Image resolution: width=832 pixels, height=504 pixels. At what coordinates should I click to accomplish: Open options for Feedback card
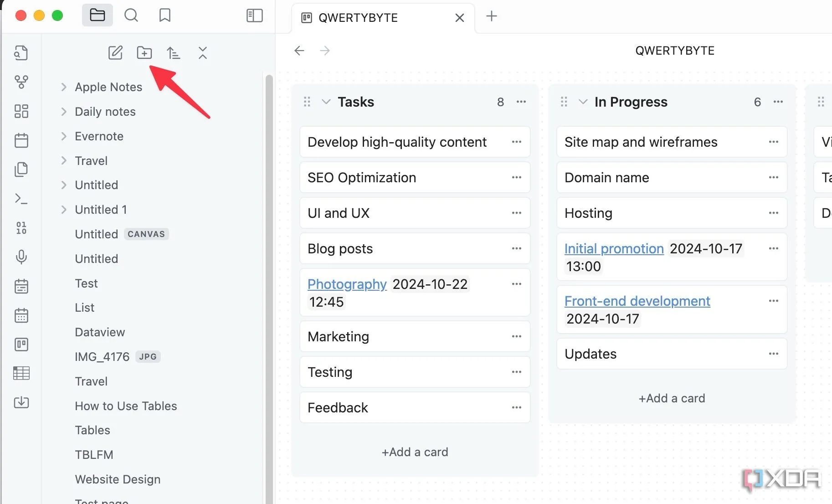click(516, 407)
